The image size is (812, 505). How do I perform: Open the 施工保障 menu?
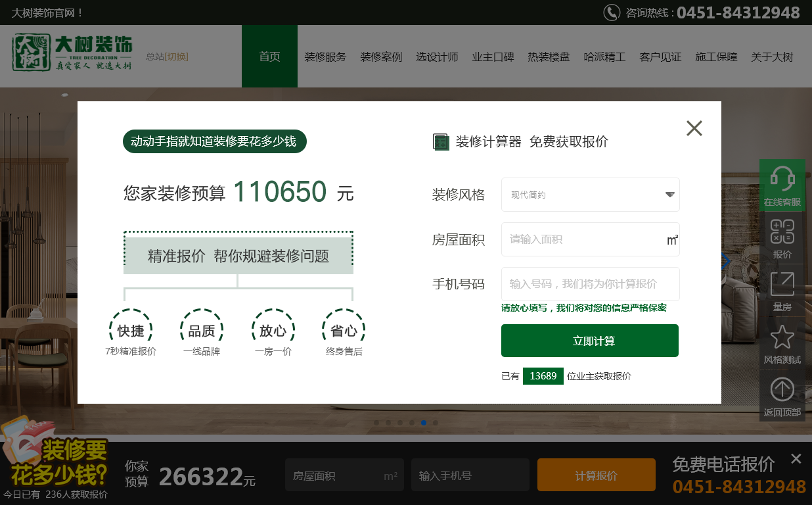pyautogui.click(x=716, y=57)
